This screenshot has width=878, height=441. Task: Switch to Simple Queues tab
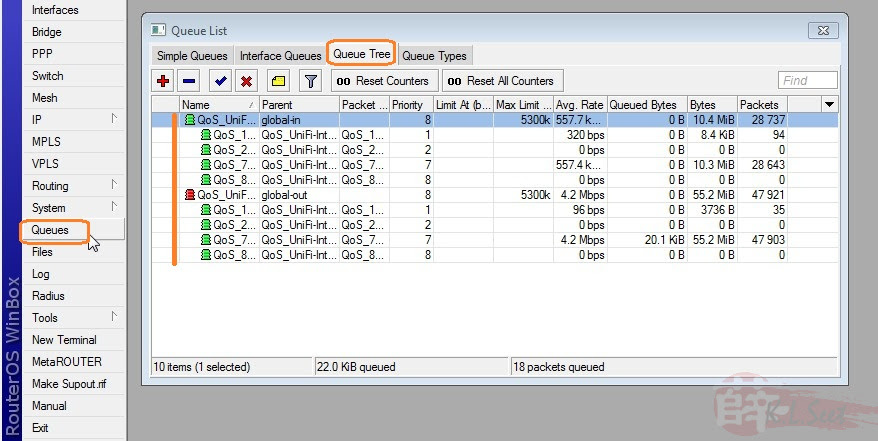coord(192,56)
